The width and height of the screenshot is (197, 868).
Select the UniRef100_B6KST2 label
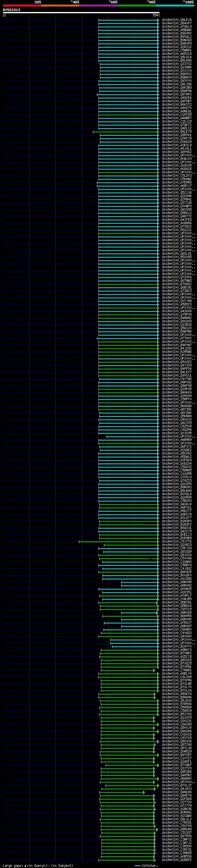click(x=177, y=104)
